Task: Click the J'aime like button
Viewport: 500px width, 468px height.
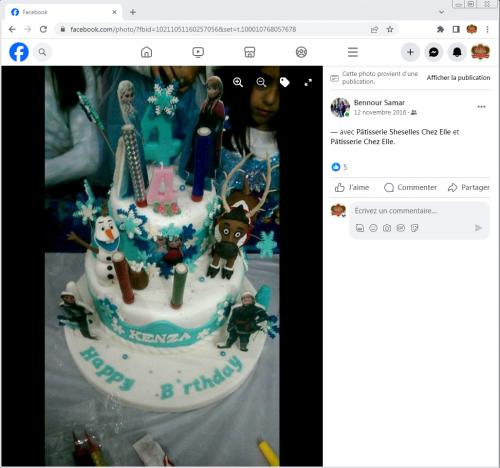Action: click(x=352, y=188)
